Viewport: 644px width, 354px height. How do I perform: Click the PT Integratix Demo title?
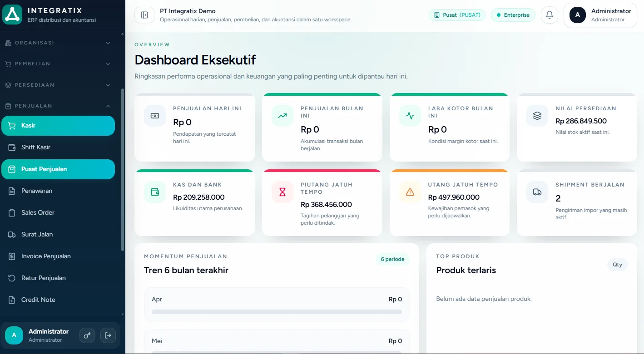[x=188, y=11]
